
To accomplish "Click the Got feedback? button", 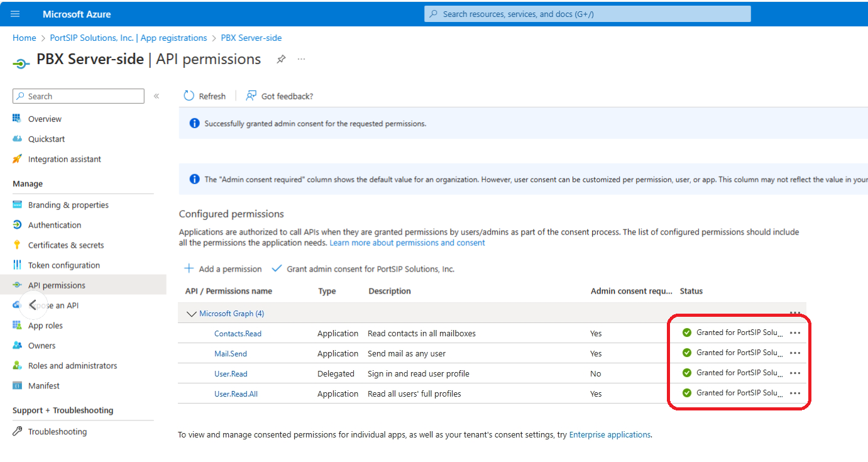I will 279,96.
